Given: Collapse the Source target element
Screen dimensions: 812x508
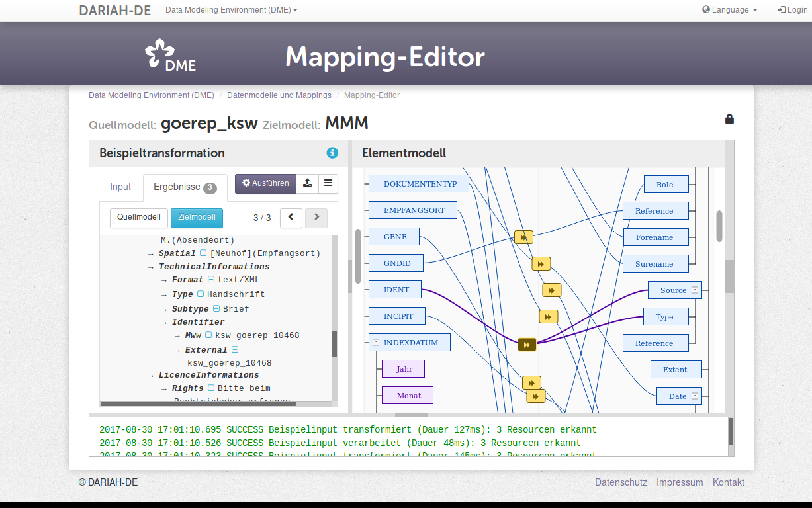Looking at the screenshot, I should tap(695, 290).
